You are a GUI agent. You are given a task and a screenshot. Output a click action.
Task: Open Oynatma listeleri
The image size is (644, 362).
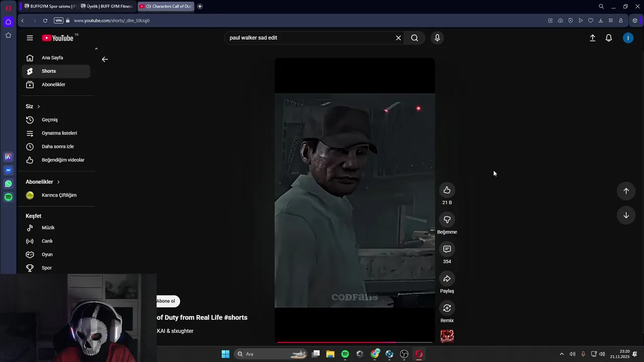pyautogui.click(x=56, y=133)
